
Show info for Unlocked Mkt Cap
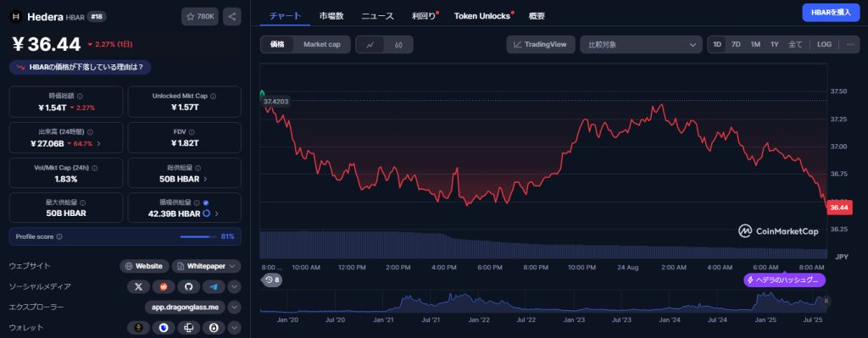[x=214, y=96]
